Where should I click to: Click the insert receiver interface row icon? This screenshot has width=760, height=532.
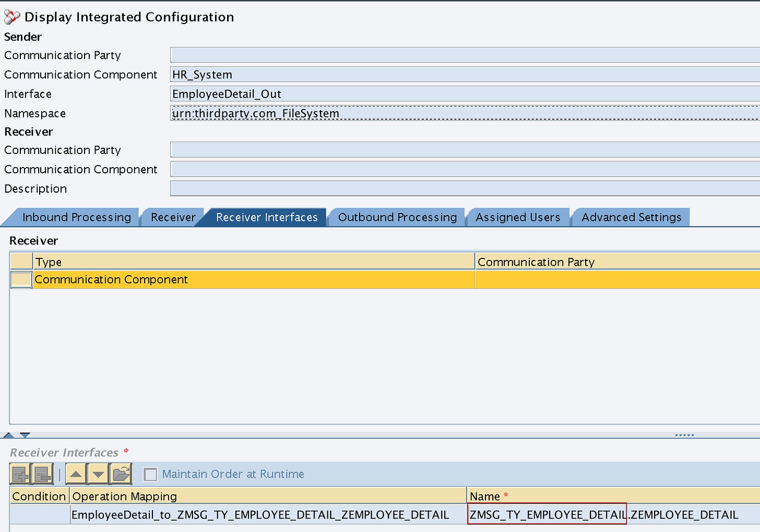click(20, 474)
